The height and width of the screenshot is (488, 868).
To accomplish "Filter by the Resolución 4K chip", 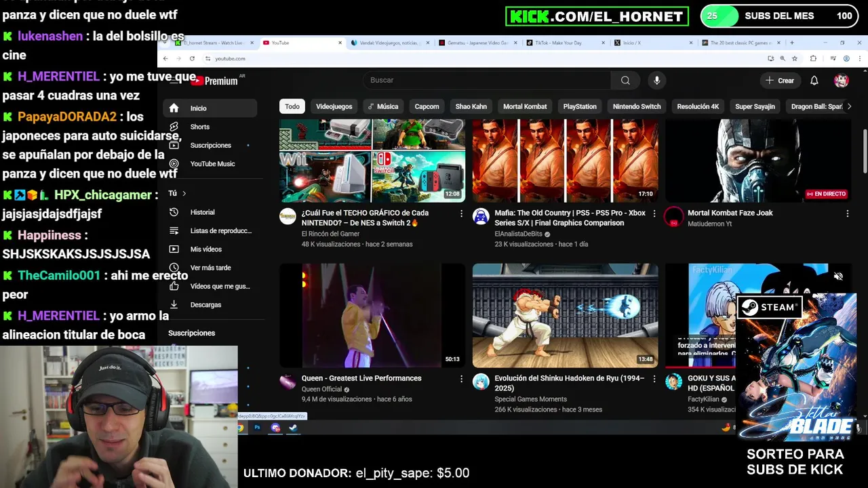I will tap(698, 106).
